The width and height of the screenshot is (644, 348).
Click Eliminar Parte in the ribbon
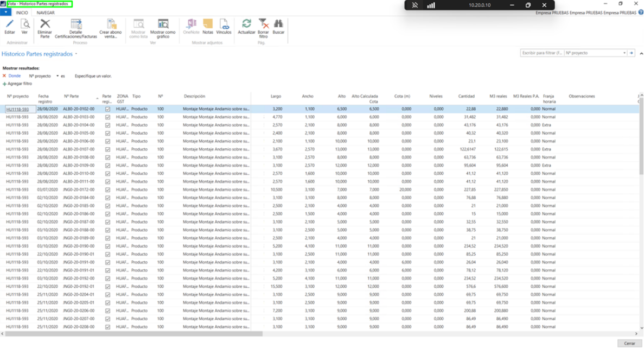pyautogui.click(x=45, y=24)
